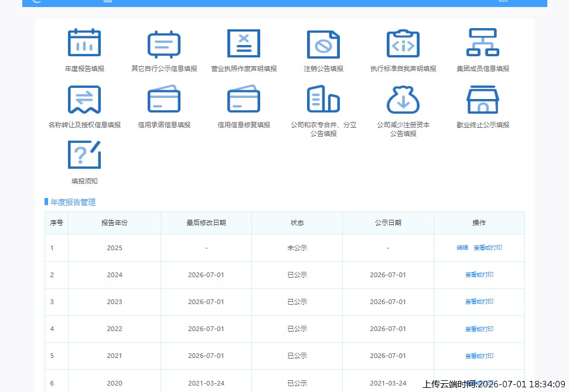This screenshot has width=569, height=392.
Task: Open 查看或打印 for 2024 report
Action: click(479, 275)
